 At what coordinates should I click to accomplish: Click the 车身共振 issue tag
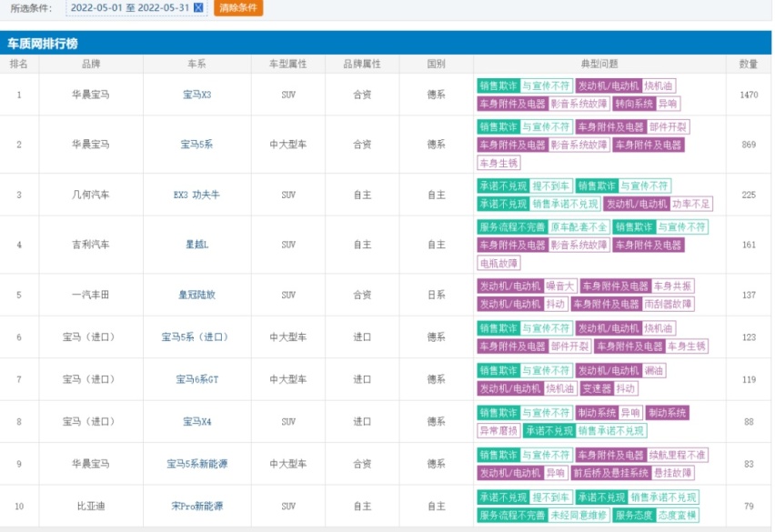672,286
